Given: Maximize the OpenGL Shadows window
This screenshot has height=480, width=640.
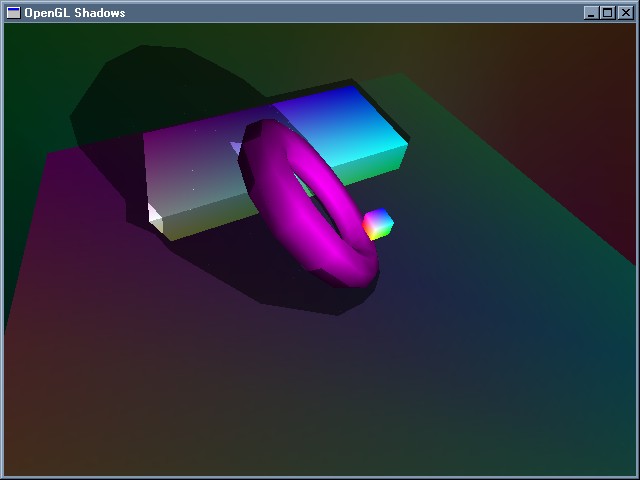Looking at the screenshot, I should click(x=607, y=13).
